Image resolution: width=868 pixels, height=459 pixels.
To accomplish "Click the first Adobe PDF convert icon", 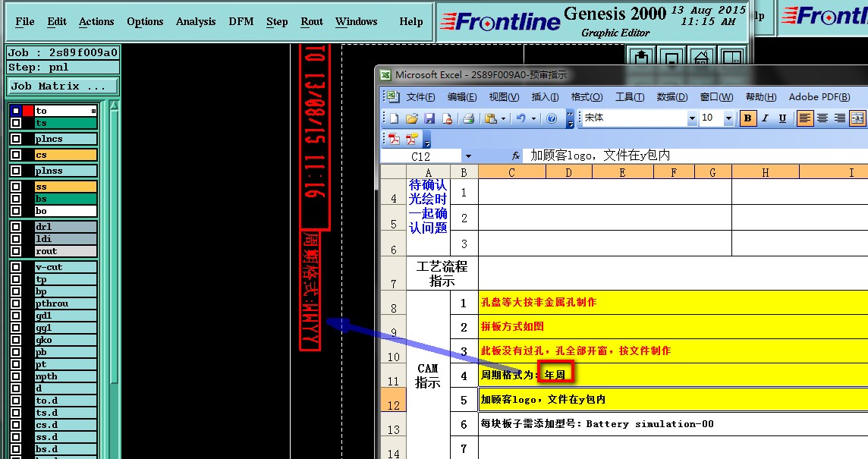I will (394, 139).
